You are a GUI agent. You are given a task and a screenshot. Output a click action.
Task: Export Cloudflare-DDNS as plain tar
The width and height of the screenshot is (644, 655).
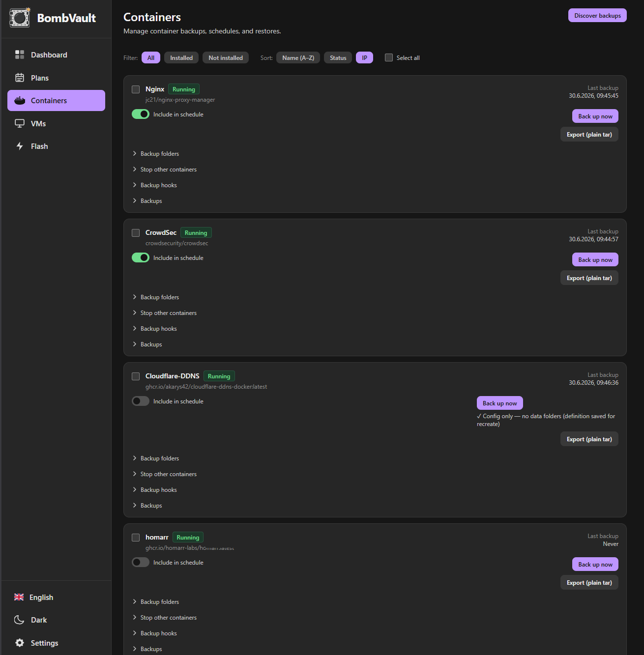coord(589,439)
